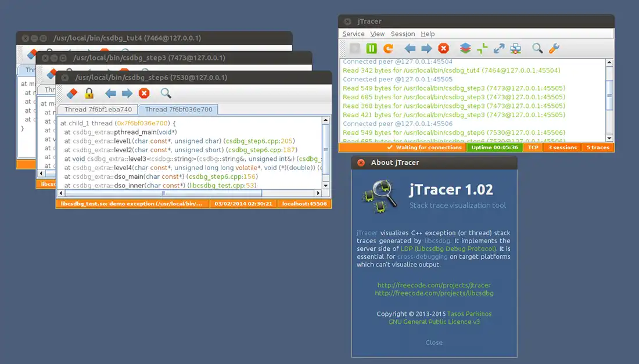This screenshot has height=364, width=639.
Task: Click '3 sessions' status entry
Action: point(562,147)
